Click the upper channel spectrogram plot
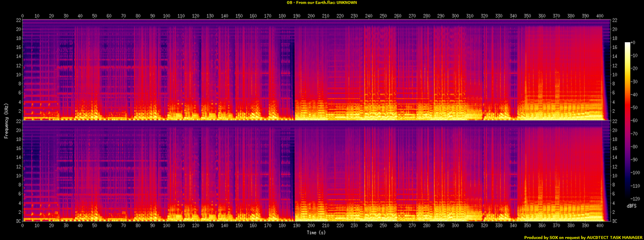The image size is (644, 240). tap(316, 69)
